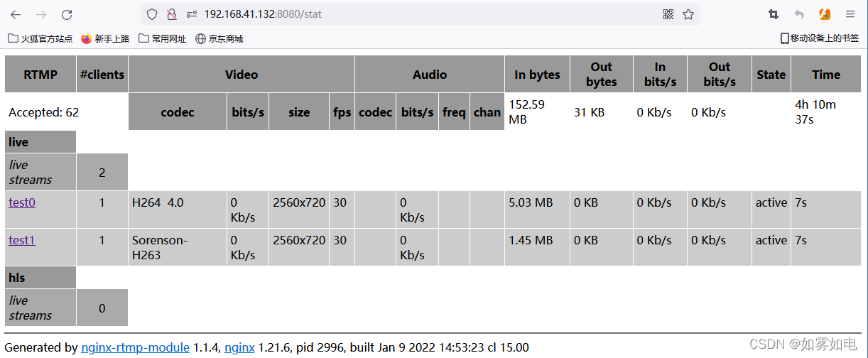Open 移动设备上的书签 mobile bookmarks
This screenshot has width=868, height=358.
820,38
